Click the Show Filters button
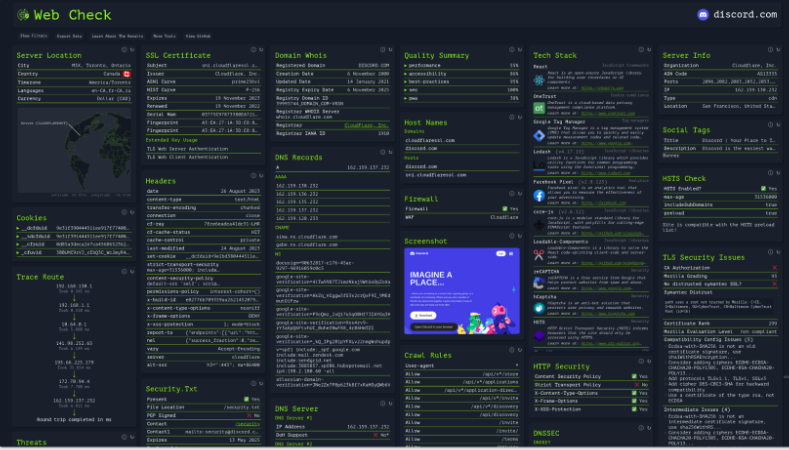This screenshot has width=789, height=450. pos(33,36)
